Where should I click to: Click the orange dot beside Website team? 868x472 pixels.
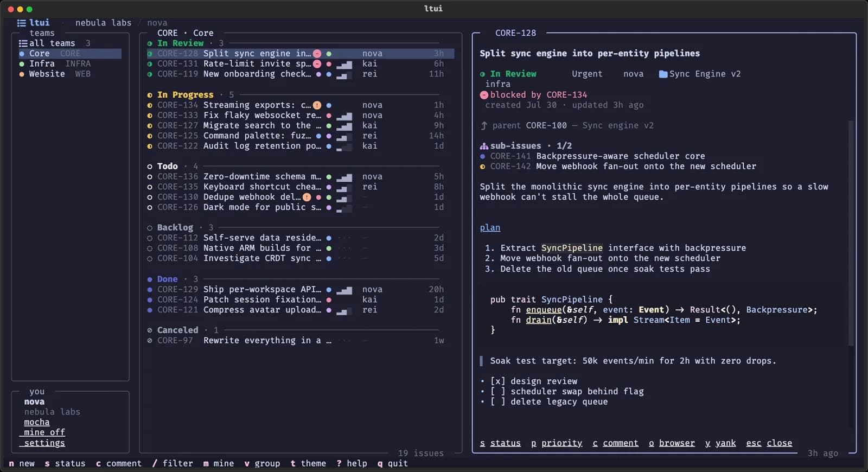(22, 74)
